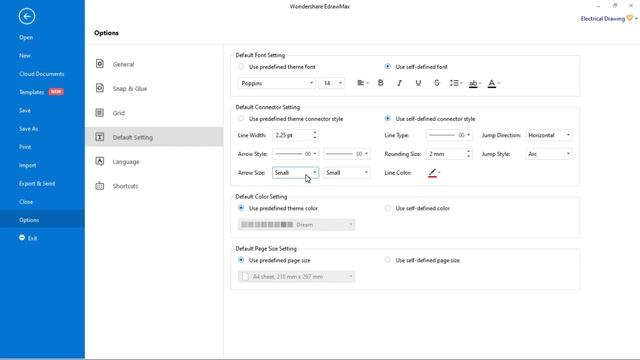Open the A4 sheet page size dropdown
The image size is (640, 360).
[296, 276]
